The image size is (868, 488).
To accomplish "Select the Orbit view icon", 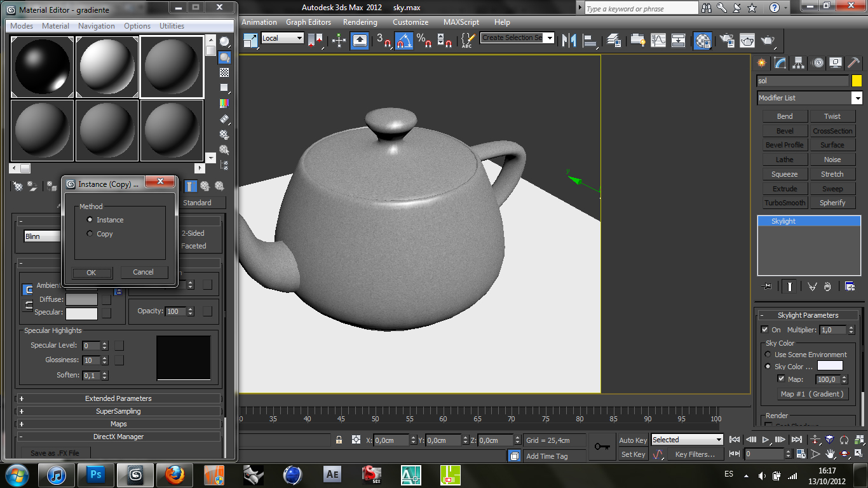I will (845, 454).
